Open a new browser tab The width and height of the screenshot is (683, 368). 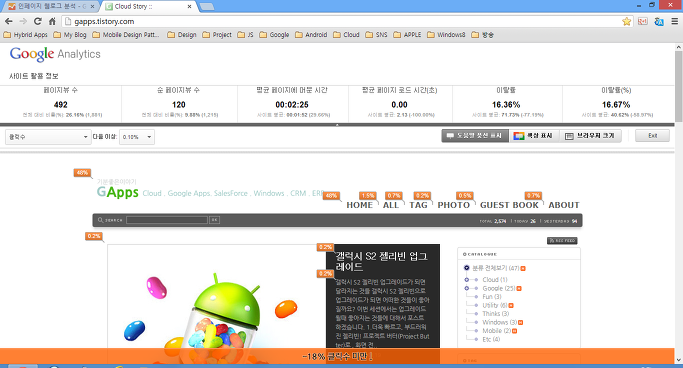[x=207, y=7]
